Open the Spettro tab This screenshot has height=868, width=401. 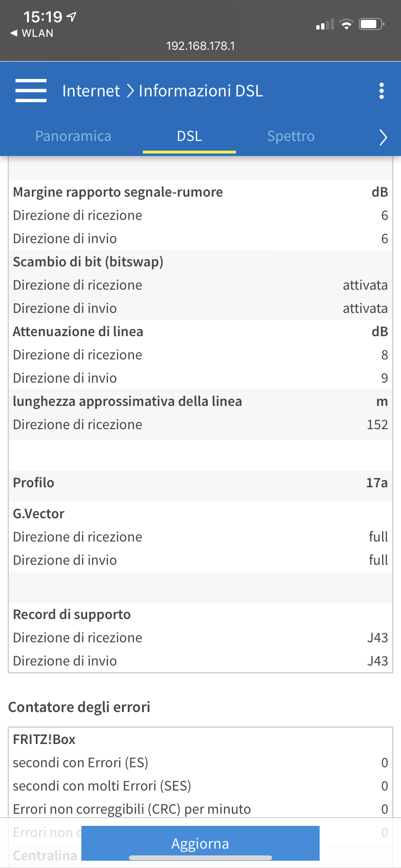[x=291, y=136]
